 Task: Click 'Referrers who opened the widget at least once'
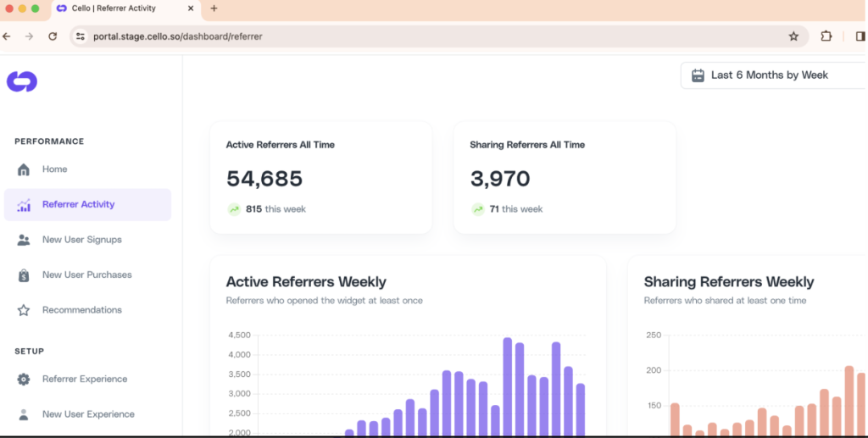point(325,301)
